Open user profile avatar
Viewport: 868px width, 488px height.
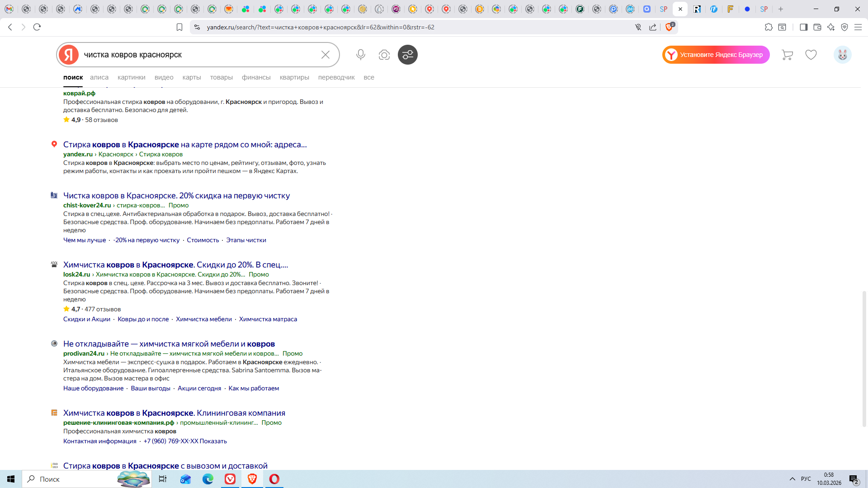(842, 55)
